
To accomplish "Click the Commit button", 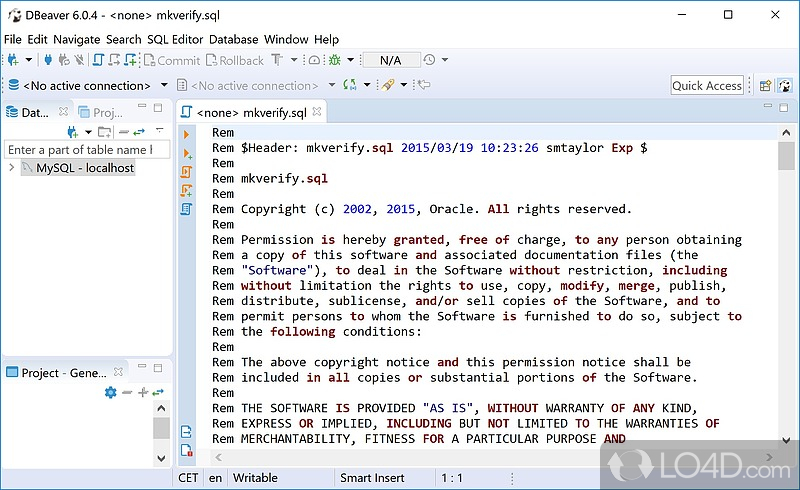I will [172, 60].
